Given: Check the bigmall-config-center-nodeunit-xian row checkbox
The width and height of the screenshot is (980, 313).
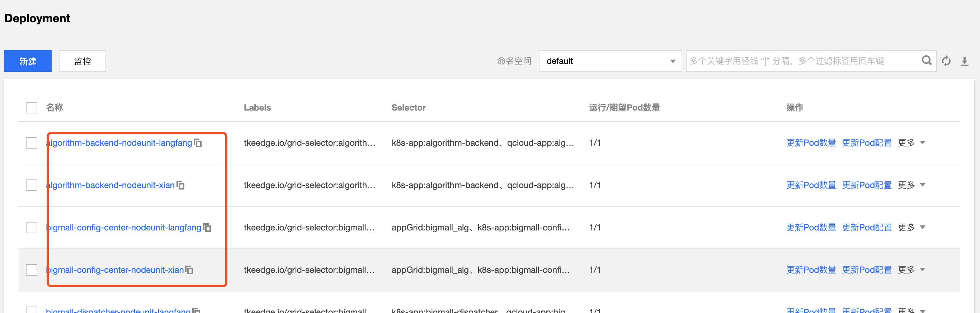Looking at the screenshot, I should pos(32,270).
